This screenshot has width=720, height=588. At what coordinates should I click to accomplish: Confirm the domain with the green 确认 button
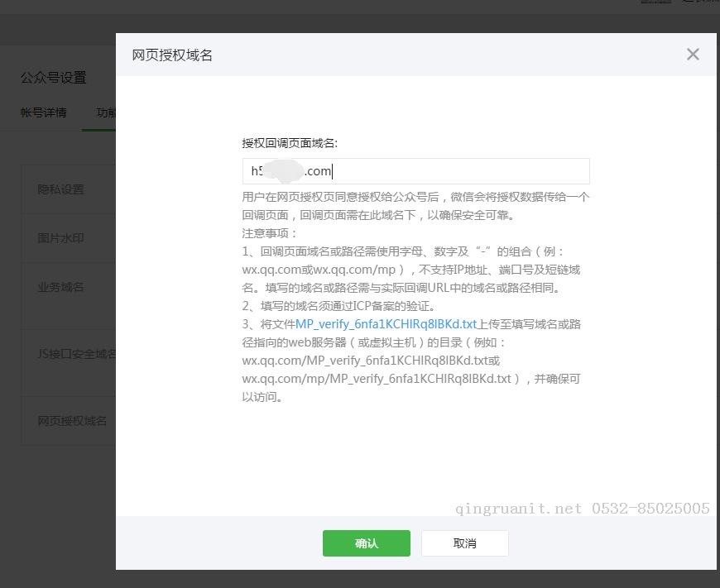366,543
